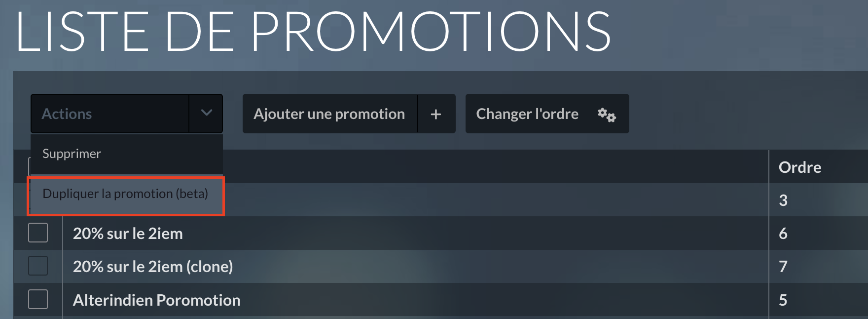Click the plus icon beside Ajouter une promotion
This screenshot has width=868, height=319.
436,114
